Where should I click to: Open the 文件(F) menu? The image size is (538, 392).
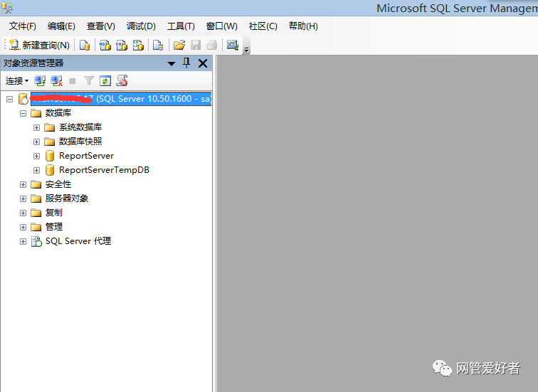[x=22, y=26]
